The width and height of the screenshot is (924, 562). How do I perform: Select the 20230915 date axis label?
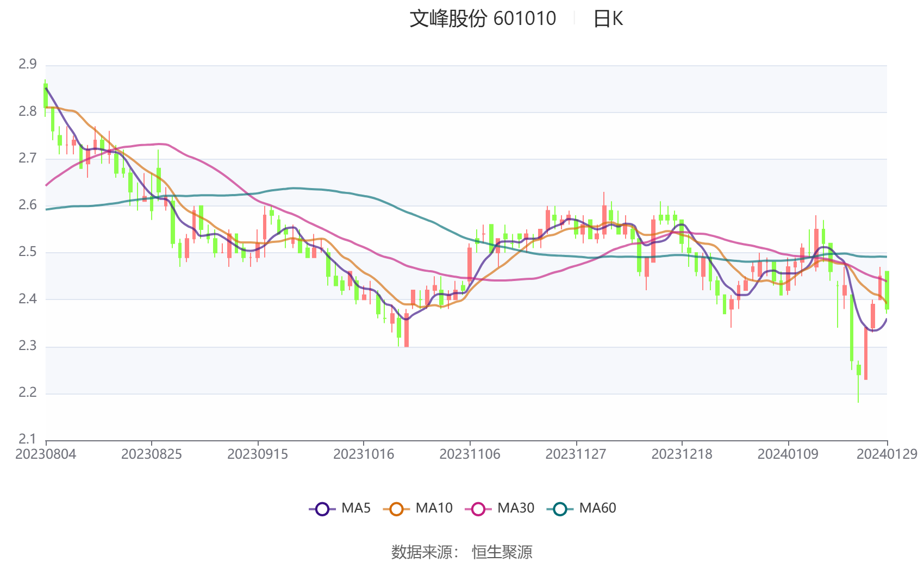point(258,454)
